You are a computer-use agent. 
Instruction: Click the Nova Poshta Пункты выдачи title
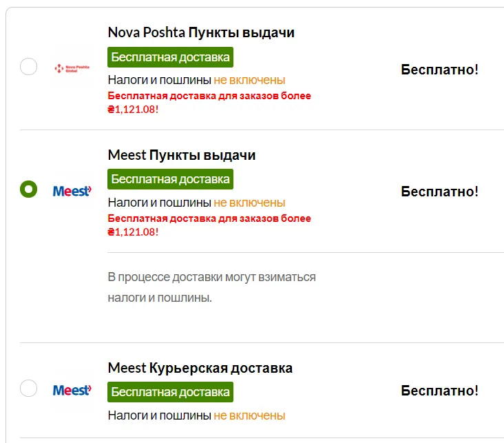point(201,32)
